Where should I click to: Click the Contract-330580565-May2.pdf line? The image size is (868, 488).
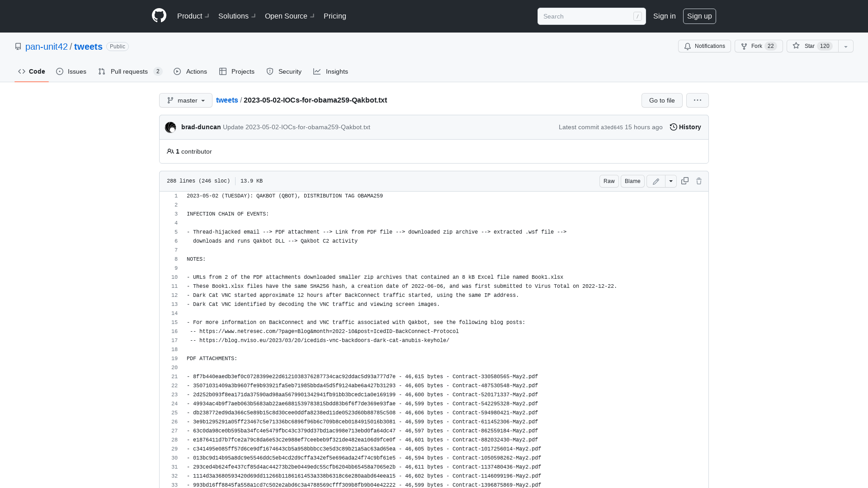click(362, 377)
